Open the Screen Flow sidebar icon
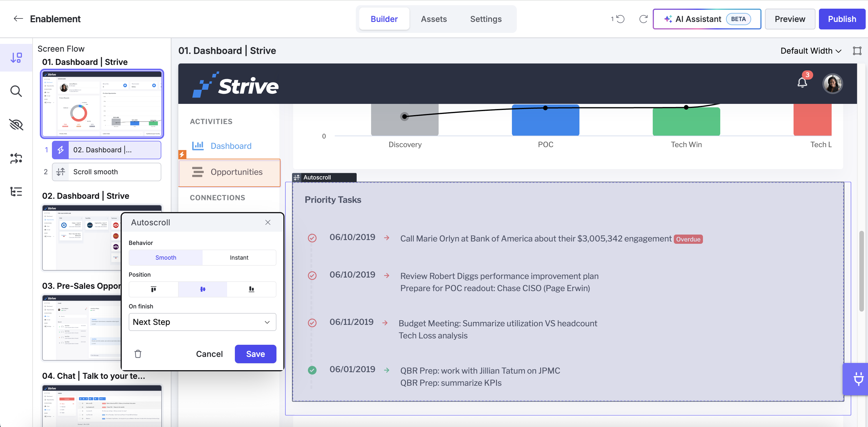The height and width of the screenshot is (427, 868). 16,57
